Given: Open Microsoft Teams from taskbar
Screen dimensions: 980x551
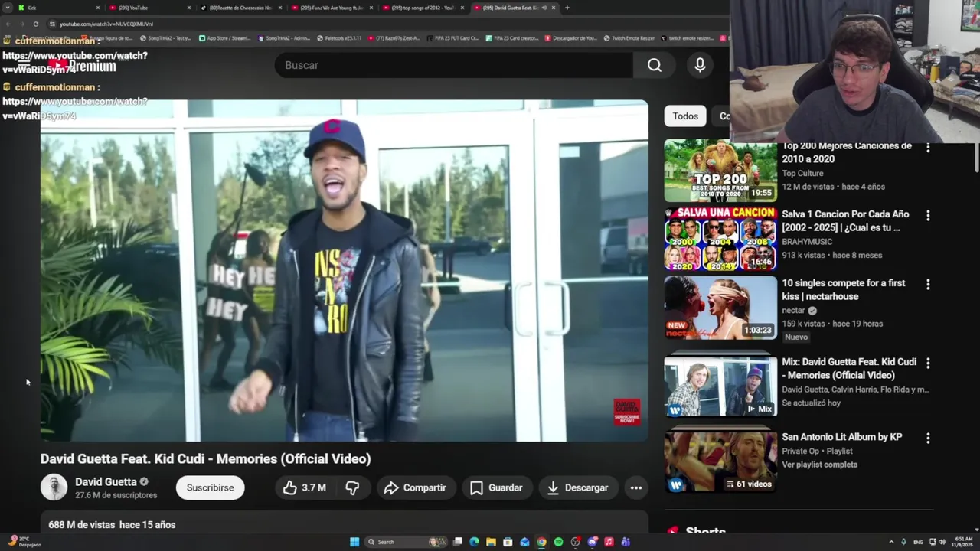Looking at the screenshot, I should pos(626,542).
